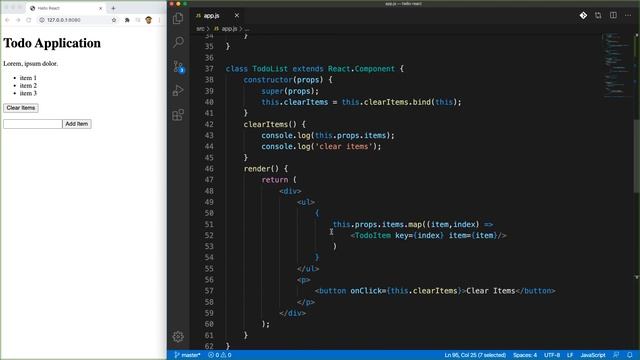Open the Source Control view
The height and width of the screenshot is (360, 640).
178,66
